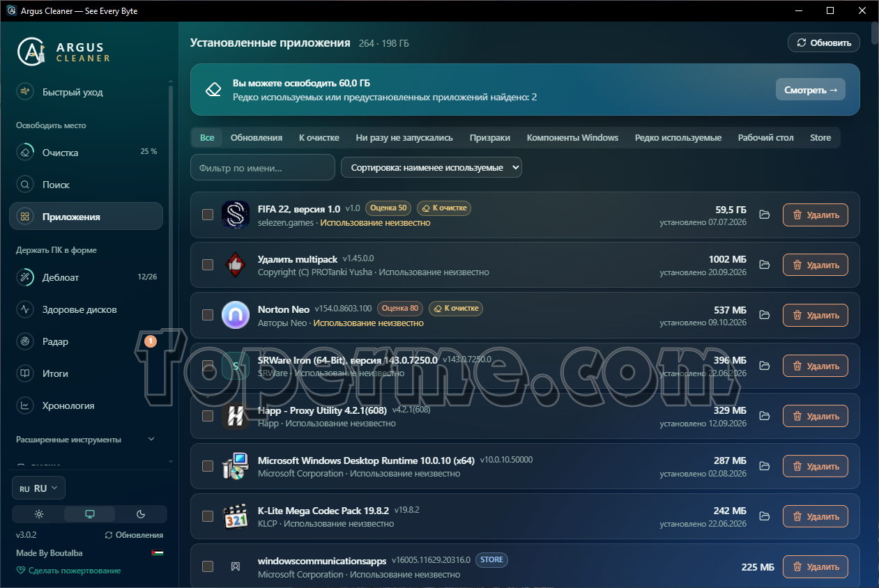879x588 pixels.
Task: Open install folder for Happ Proxy Utility
Action: pos(765,416)
